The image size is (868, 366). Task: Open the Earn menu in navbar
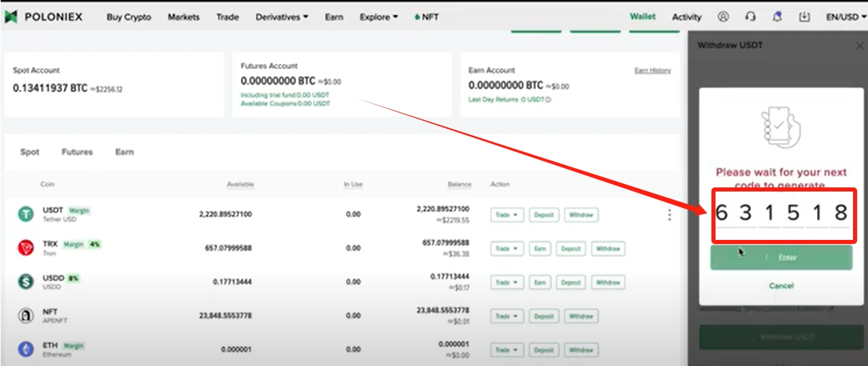click(x=334, y=17)
